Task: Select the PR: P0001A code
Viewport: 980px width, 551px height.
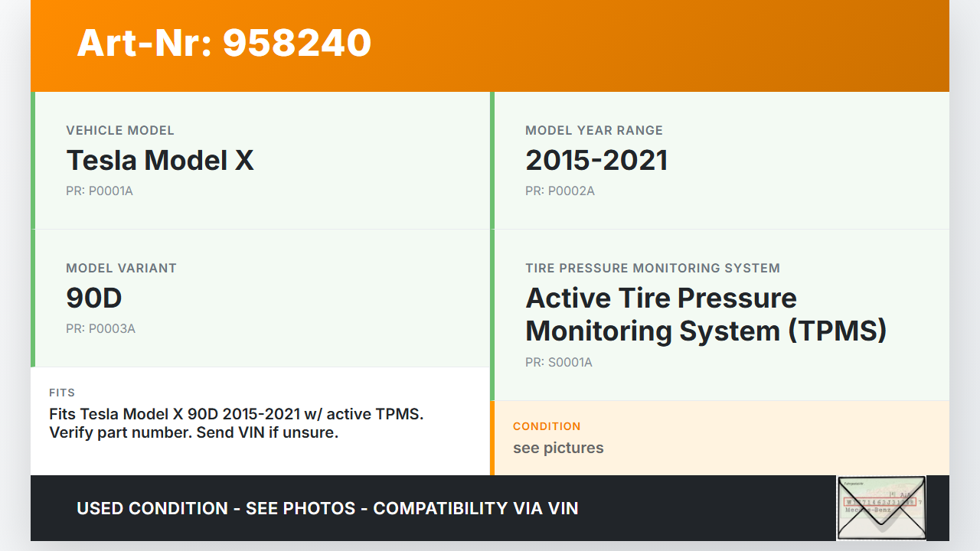Action: coord(100,191)
